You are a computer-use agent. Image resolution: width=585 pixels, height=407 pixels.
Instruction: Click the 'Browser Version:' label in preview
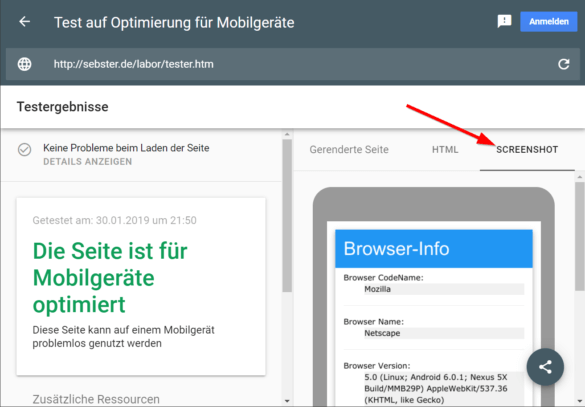pyautogui.click(x=376, y=366)
